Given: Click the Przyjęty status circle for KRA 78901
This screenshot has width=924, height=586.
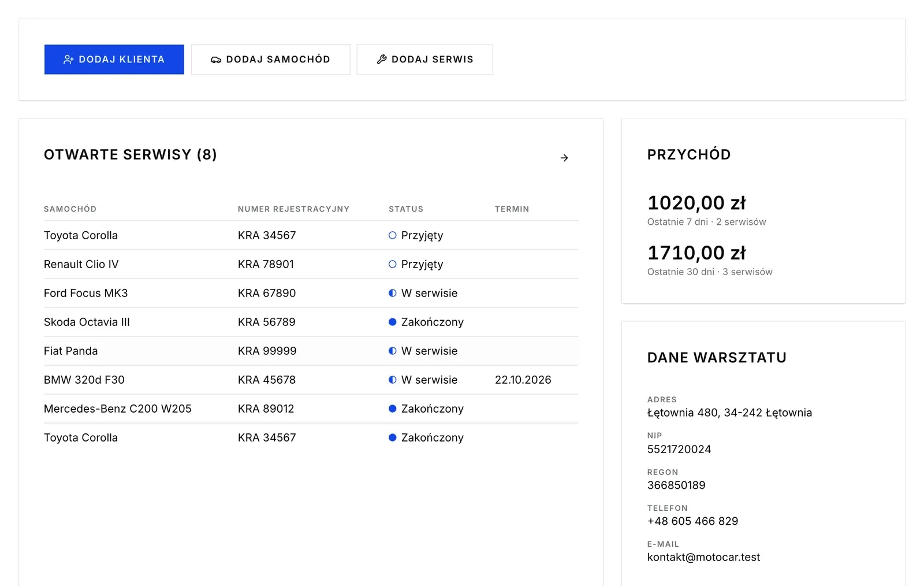Looking at the screenshot, I should pos(393,264).
